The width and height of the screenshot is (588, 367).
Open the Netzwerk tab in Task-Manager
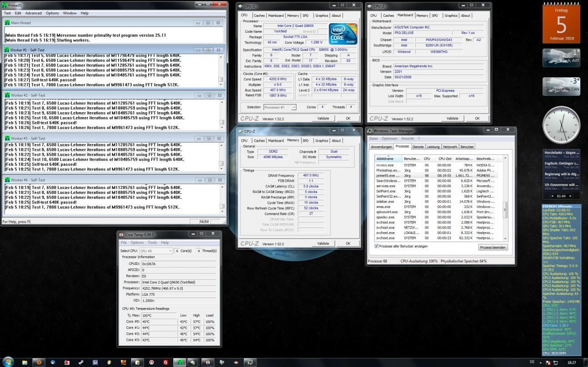coord(450,147)
